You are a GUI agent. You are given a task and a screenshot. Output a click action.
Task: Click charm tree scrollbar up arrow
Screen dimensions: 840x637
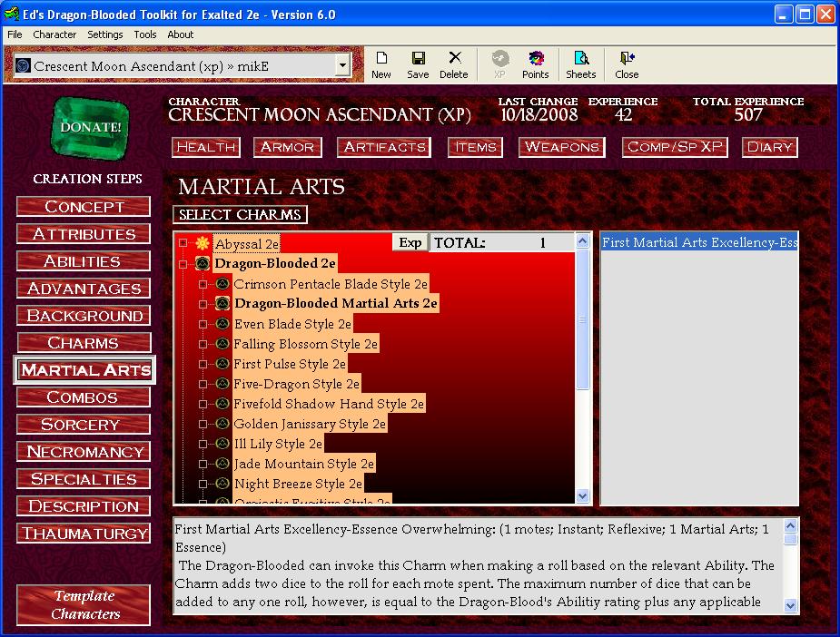coord(583,240)
